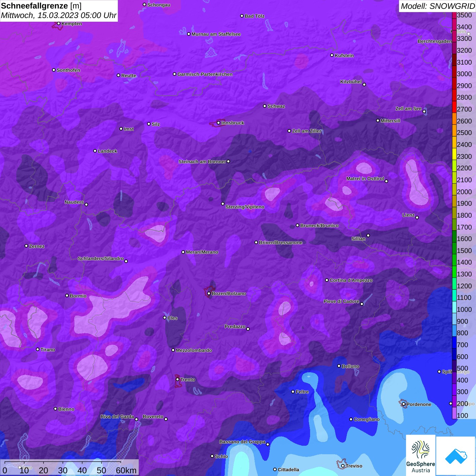Image resolution: width=476 pixels, height=476 pixels.
Task: Click the 'Lienz' label
Action: point(408,215)
